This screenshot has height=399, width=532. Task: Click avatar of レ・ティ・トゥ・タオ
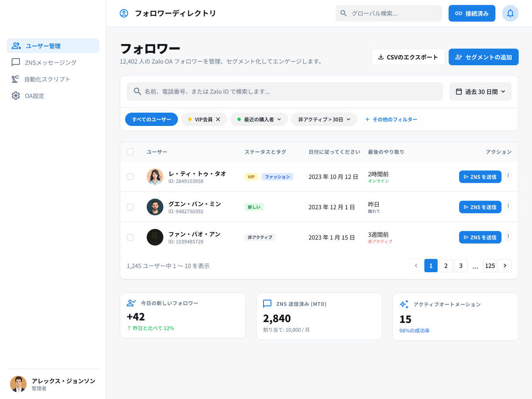[x=155, y=177]
